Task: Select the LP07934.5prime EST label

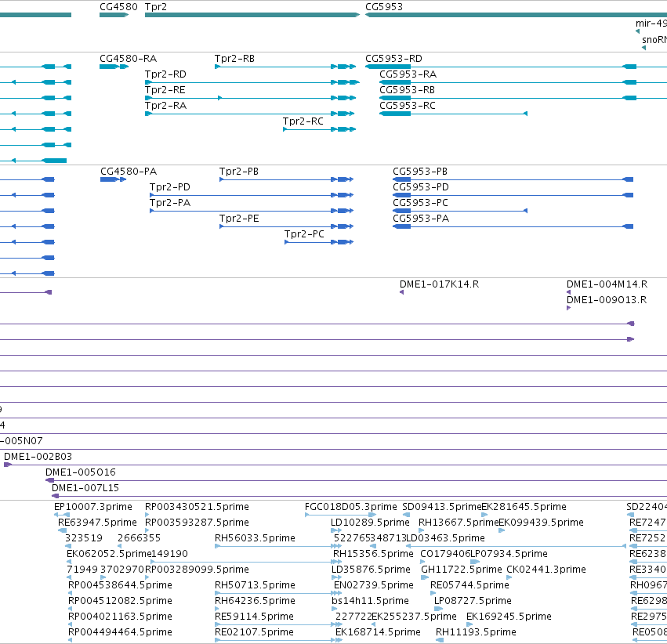Action: coord(509,555)
